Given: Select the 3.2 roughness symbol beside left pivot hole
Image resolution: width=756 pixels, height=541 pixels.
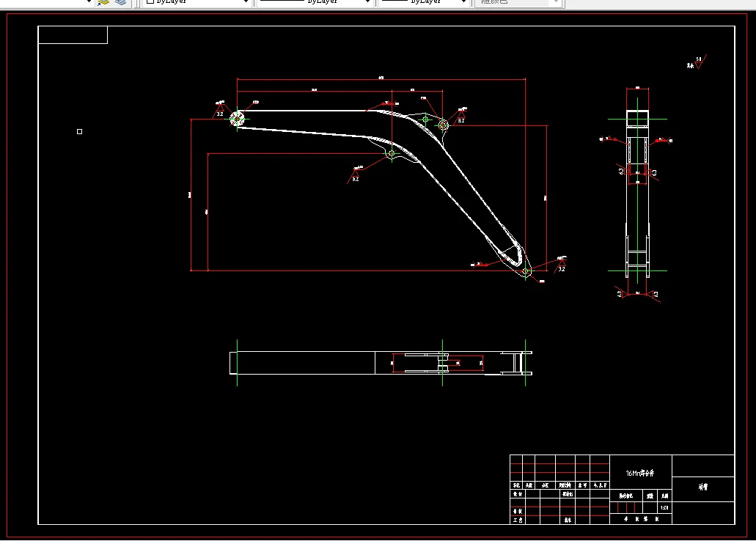Looking at the screenshot, I should 219,111.
